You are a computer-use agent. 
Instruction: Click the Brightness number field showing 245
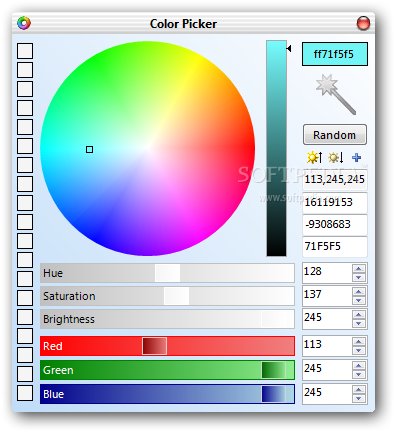[x=327, y=319]
